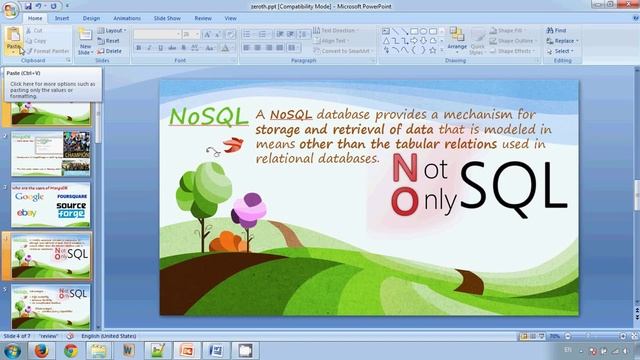Fit slide to current window
The image size is (640, 360).
tap(635, 336)
